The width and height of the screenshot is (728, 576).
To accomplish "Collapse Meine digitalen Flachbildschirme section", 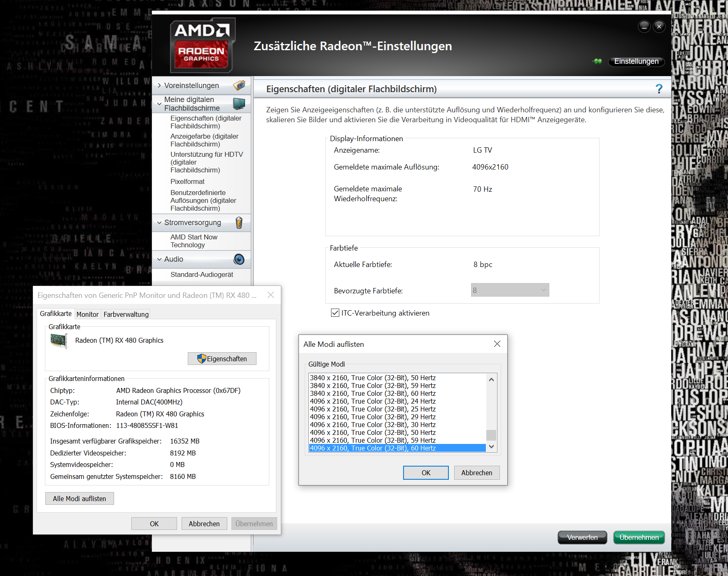I will pyautogui.click(x=159, y=104).
